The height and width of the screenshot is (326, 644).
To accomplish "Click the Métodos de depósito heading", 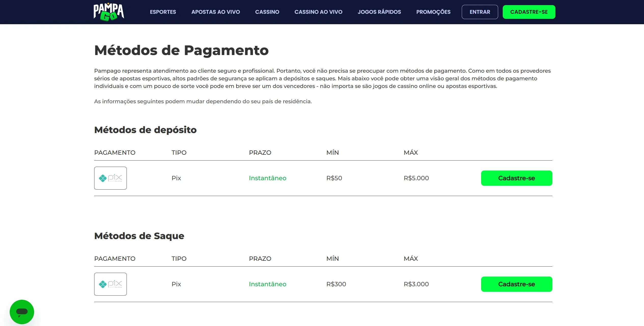I will coord(145,130).
